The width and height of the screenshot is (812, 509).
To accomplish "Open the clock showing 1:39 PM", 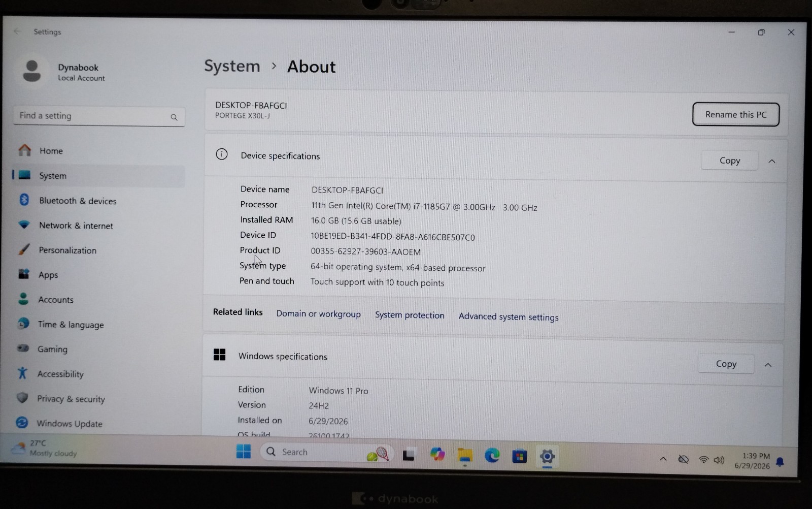I will point(753,461).
